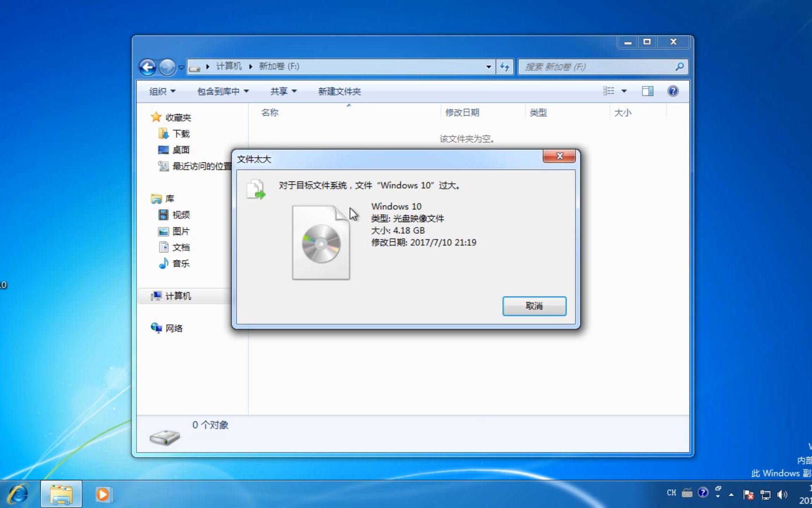Select 下载 folder in sidebar
Screen dimensions: 812x508
[x=174, y=134]
